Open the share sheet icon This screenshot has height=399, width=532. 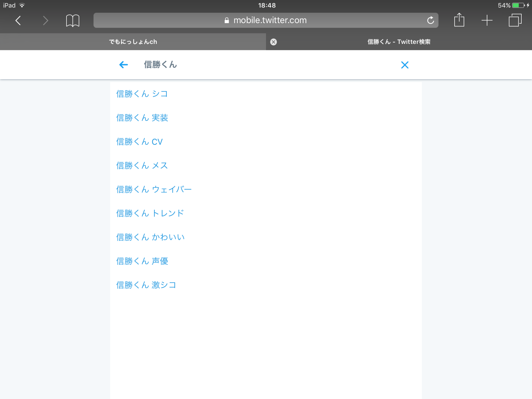click(459, 20)
